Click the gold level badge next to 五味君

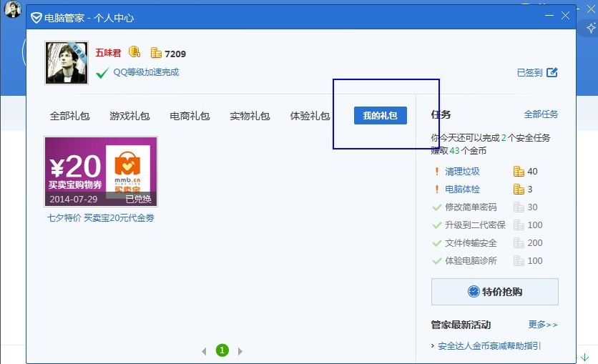[134, 51]
